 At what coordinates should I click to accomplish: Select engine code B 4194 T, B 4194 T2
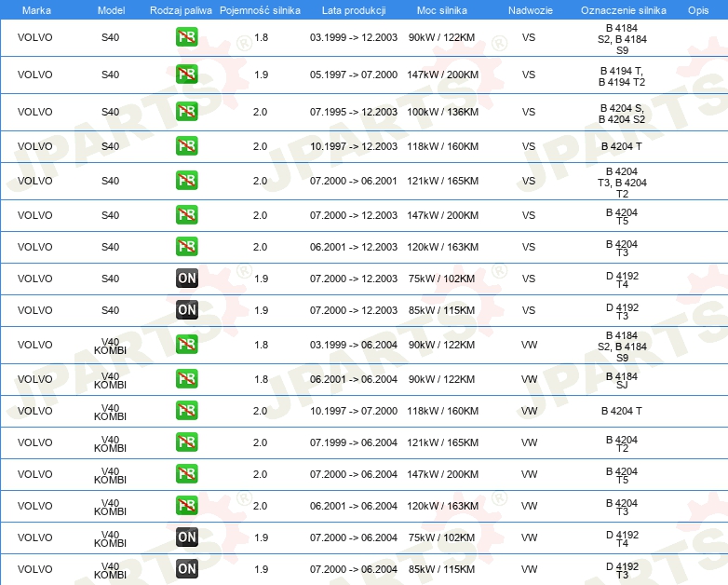tap(622, 76)
